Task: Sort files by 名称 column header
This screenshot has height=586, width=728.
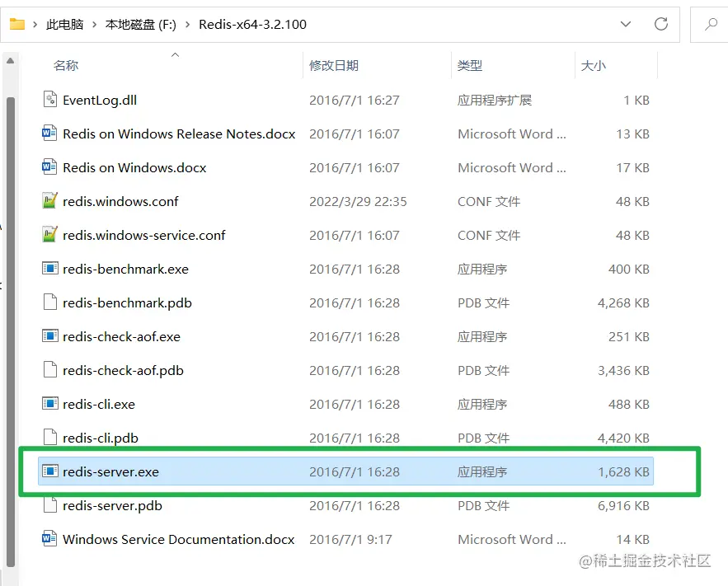Action: [66, 65]
